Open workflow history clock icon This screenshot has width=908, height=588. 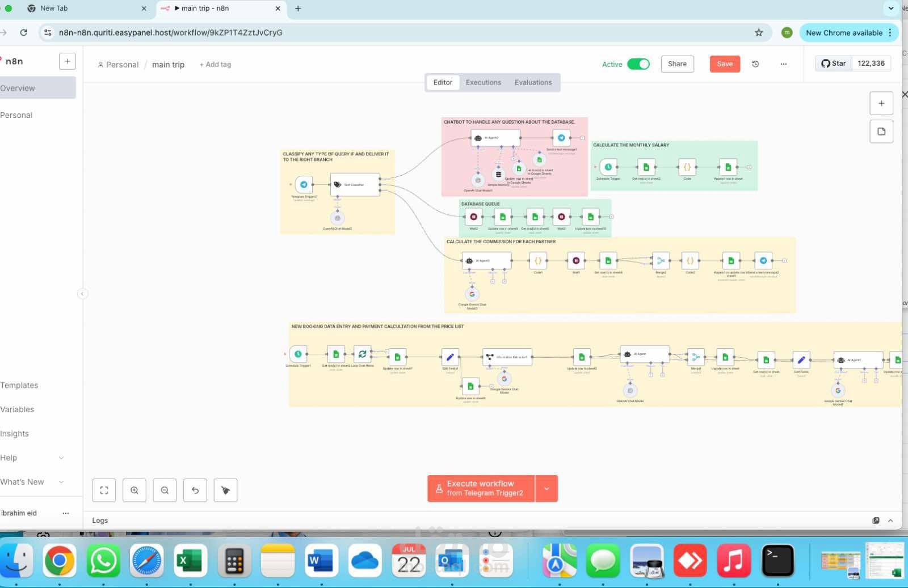pos(755,64)
